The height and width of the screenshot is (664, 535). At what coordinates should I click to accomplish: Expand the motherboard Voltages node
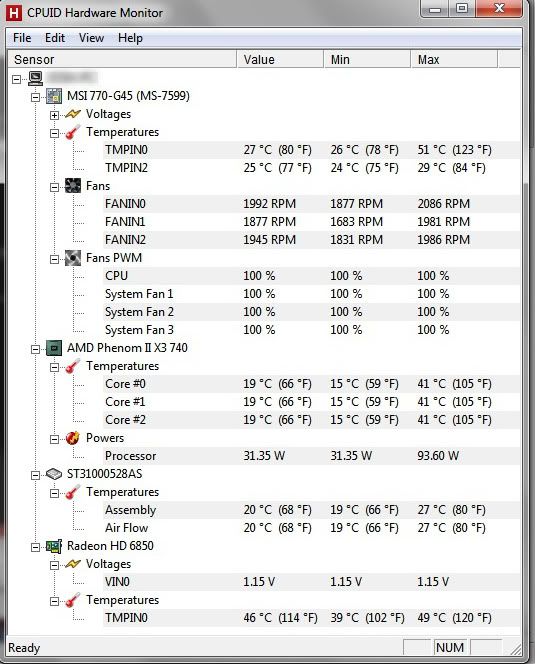[x=54, y=115]
